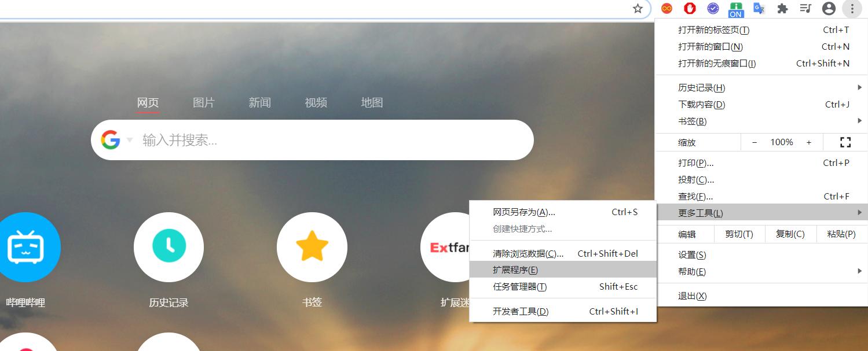Open the Bilibili shortcut tile
This screenshot has width=868, height=351.
[x=25, y=247]
